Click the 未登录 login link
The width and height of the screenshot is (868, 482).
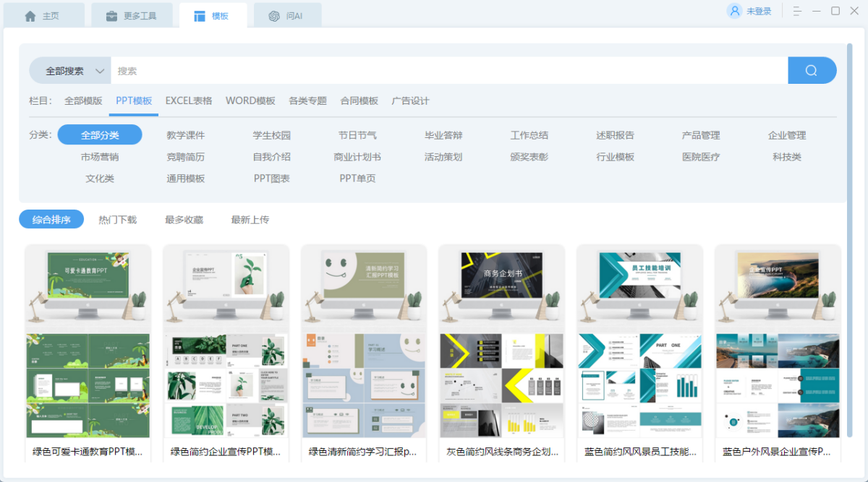pyautogui.click(x=759, y=11)
